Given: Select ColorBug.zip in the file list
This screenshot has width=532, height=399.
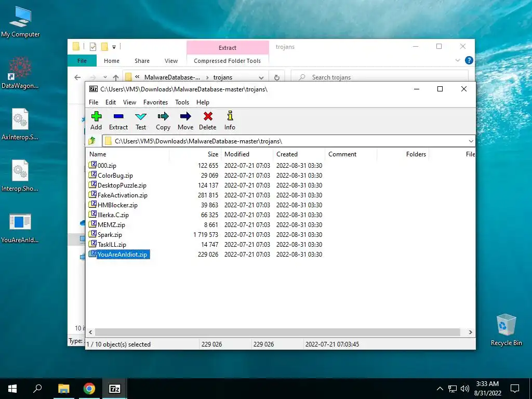Looking at the screenshot, I should coord(111,176).
